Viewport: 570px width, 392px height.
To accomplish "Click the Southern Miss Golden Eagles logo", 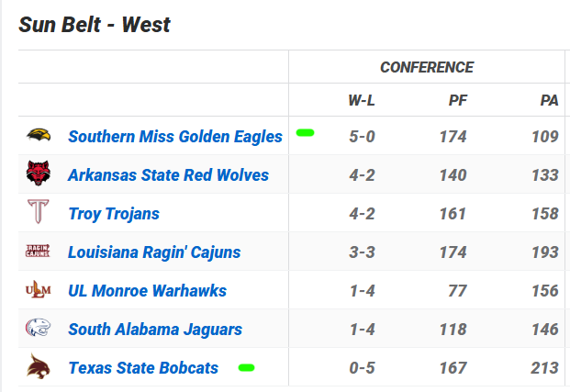I will click(39, 136).
